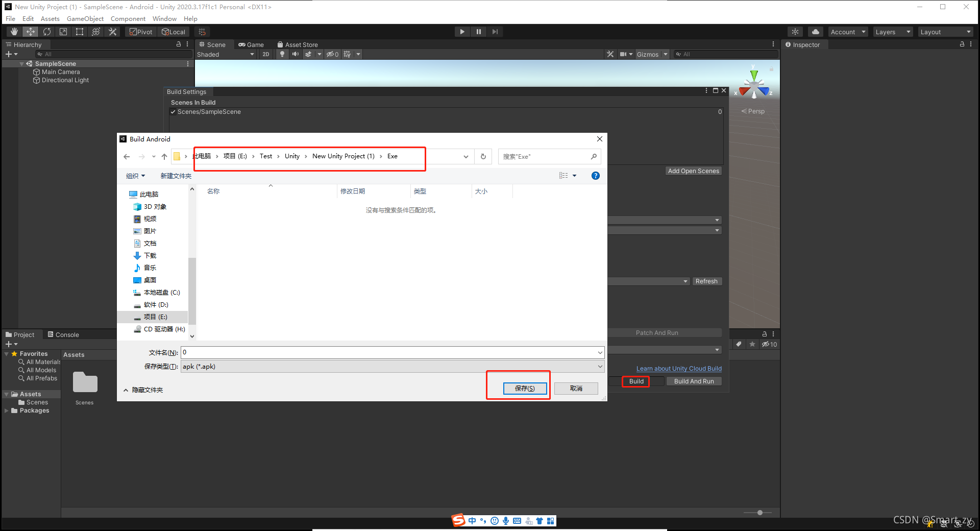Collapse the SampleScene hierarchy arrow
Screen dimensions: 980x531
[x=21, y=64]
